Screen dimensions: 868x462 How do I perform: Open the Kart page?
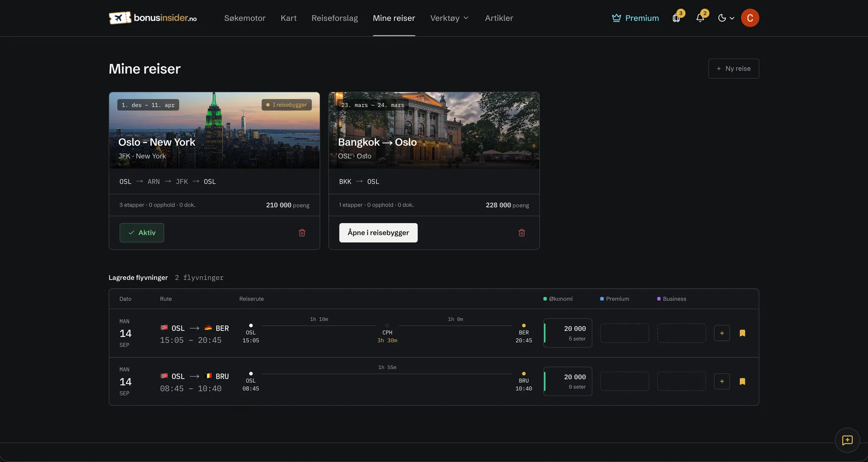pyautogui.click(x=289, y=18)
